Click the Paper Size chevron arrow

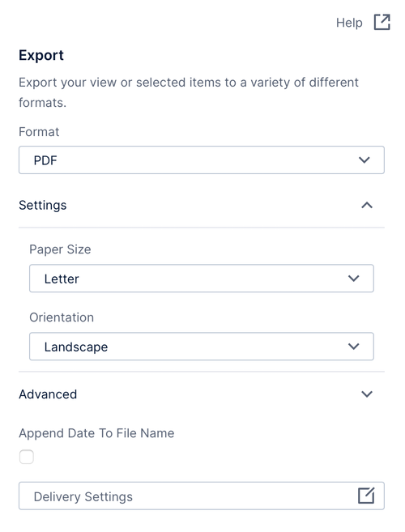click(354, 279)
